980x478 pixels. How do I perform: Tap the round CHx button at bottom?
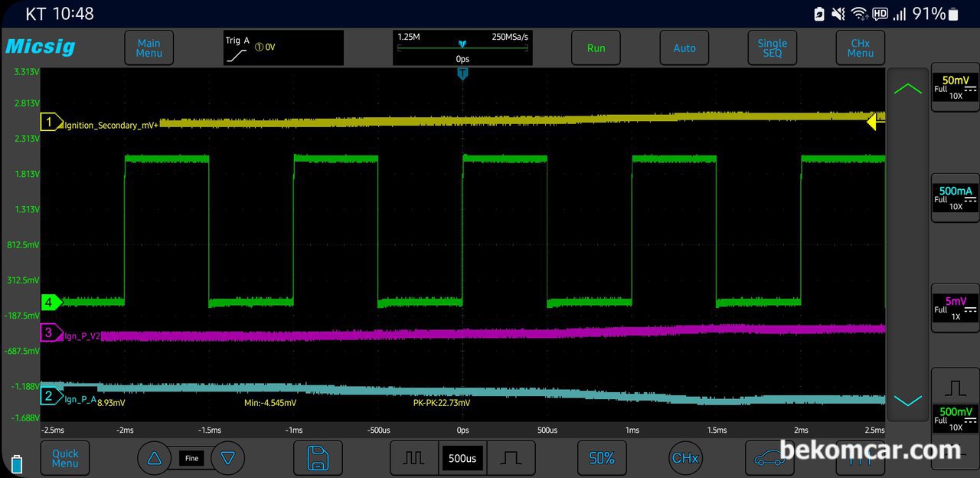pos(684,458)
